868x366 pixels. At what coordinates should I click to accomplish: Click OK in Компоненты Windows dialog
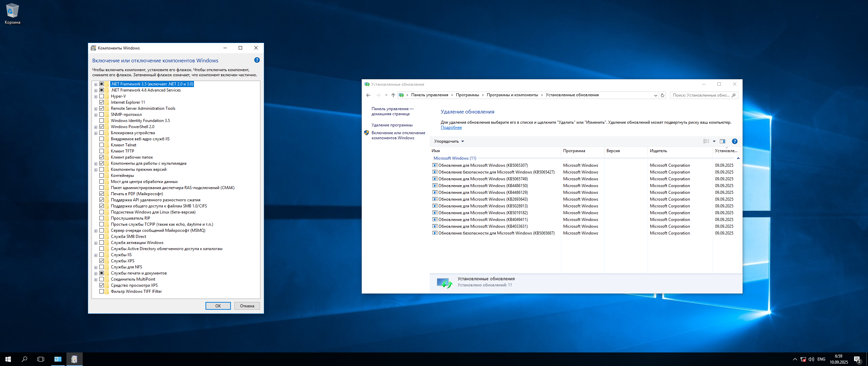pyautogui.click(x=218, y=306)
